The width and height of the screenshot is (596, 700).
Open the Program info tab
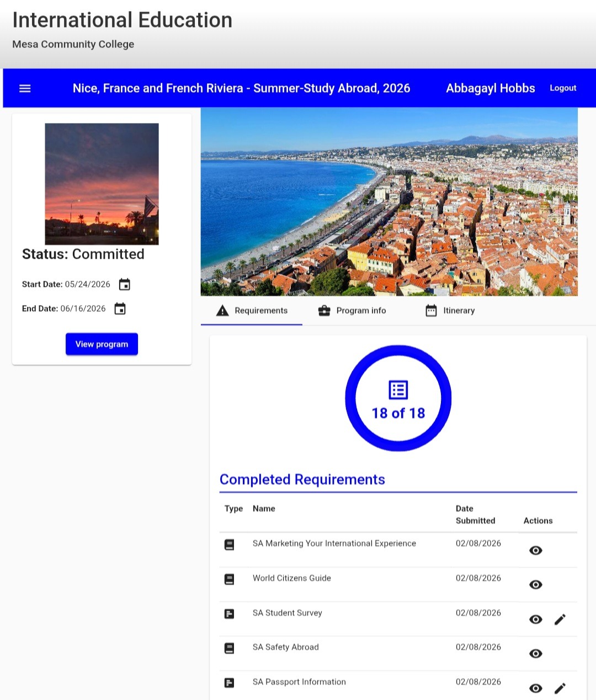(x=352, y=311)
